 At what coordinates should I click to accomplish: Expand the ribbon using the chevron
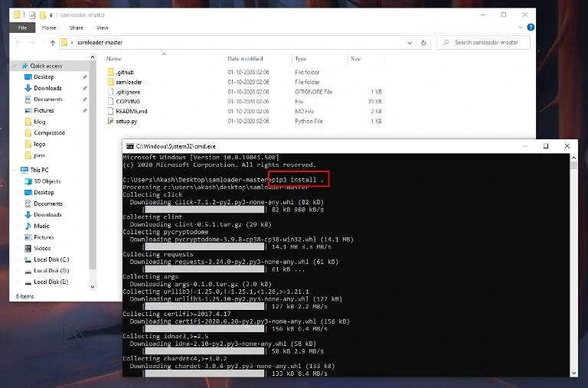tap(520, 28)
